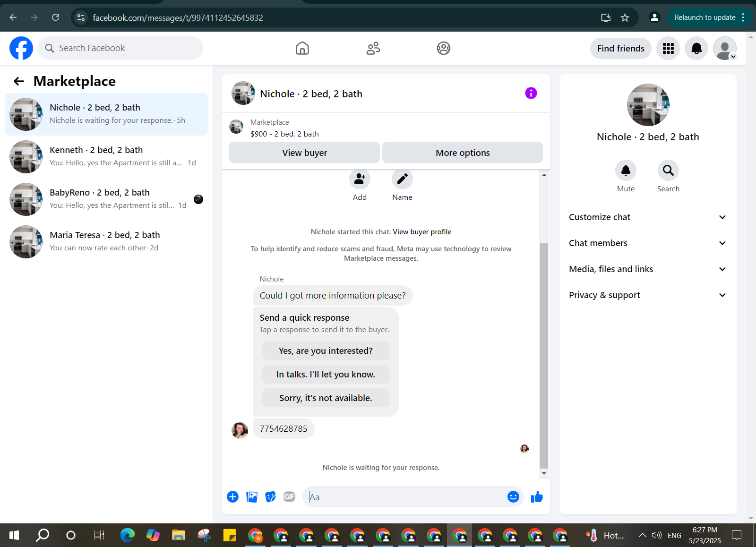Image resolution: width=756 pixels, height=547 pixels.
Task: Attach a photo with the image icon
Action: pos(252,497)
